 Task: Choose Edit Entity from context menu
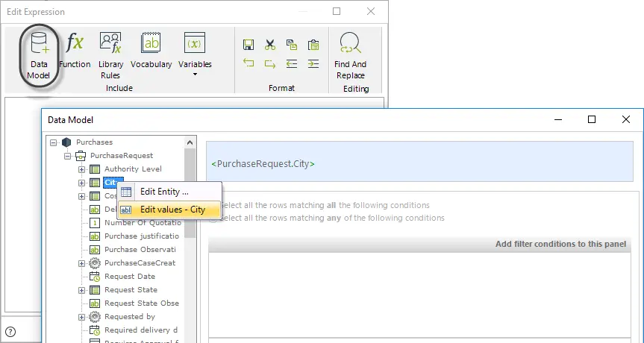click(x=169, y=192)
